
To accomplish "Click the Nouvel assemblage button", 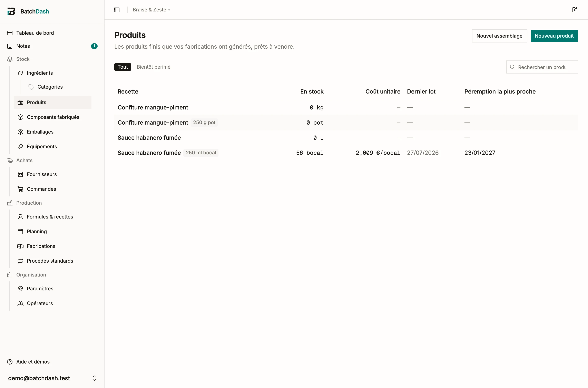I will tap(499, 36).
